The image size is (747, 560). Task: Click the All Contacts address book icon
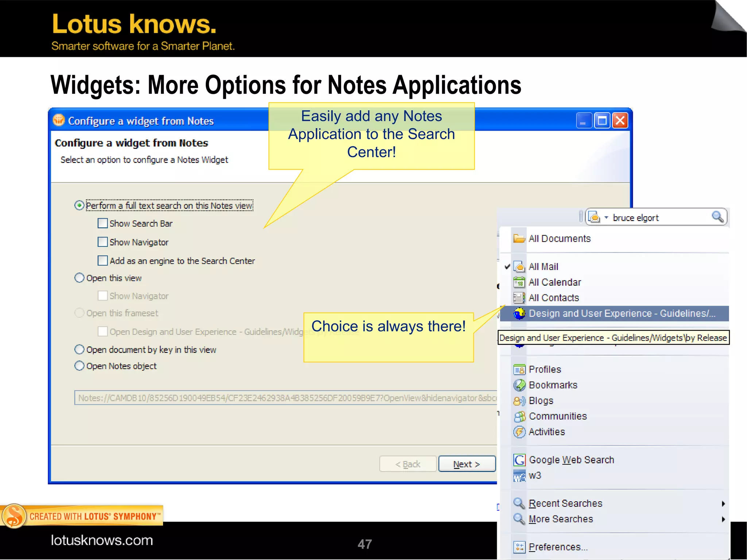(x=519, y=298)
